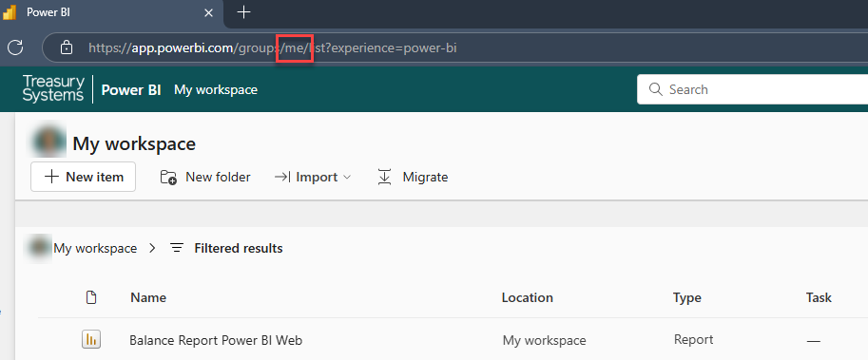
Task: Click the Task column header
Action: click(x=819, y=297)
